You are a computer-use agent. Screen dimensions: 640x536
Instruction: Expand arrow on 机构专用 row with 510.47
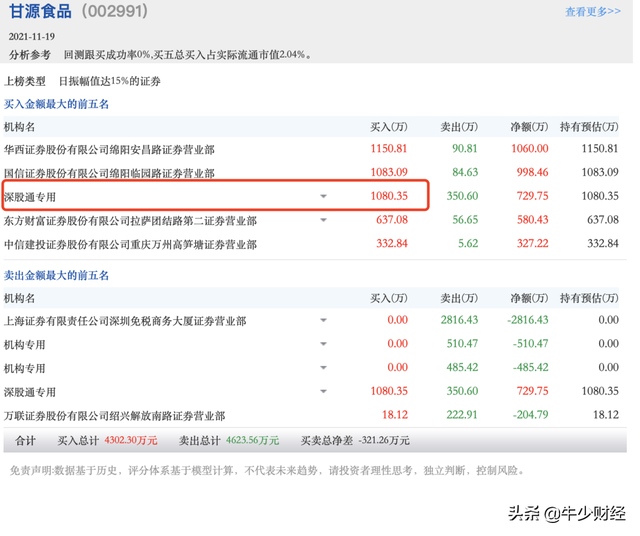point(323,344)
